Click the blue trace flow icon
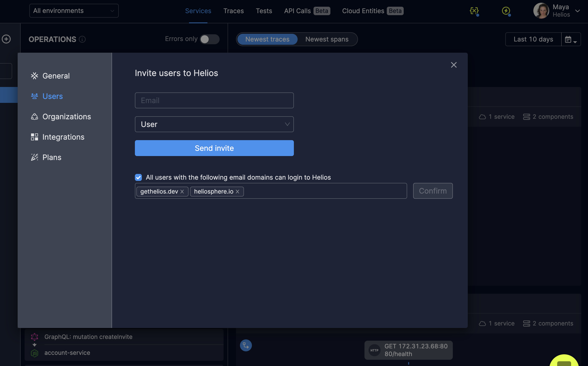Screen dimensions: 588x366 click(246, 345)
